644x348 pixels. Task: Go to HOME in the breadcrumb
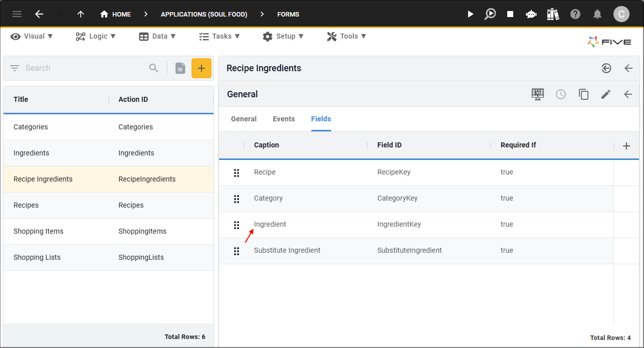pos(116,15)
